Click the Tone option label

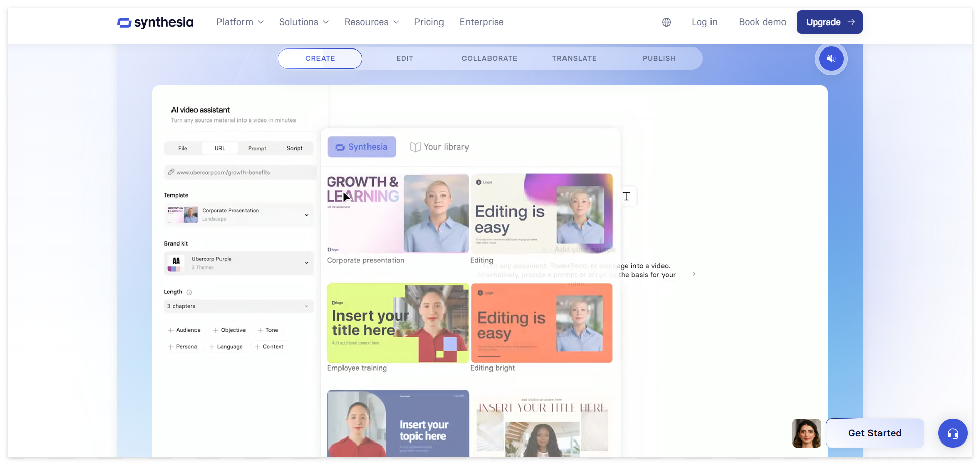[x=272, y=331]
